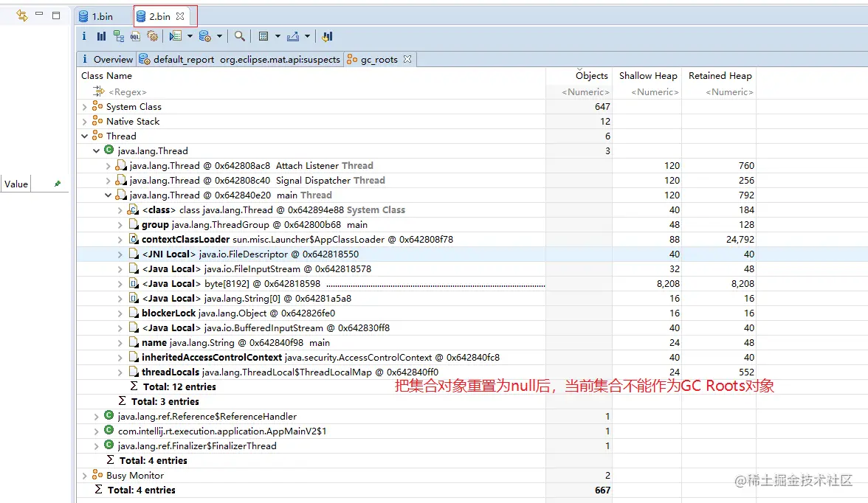
Task: Expand the System Class node
Action: click(85, 107)
